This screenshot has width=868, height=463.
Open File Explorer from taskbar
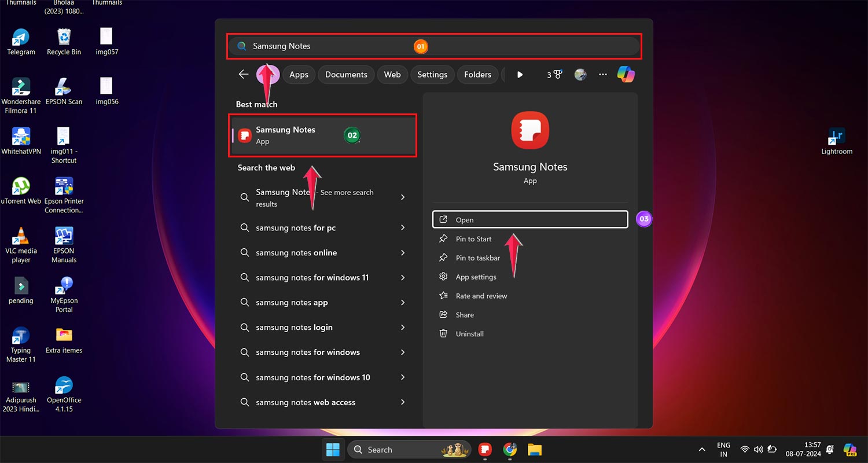click(534, 450)
